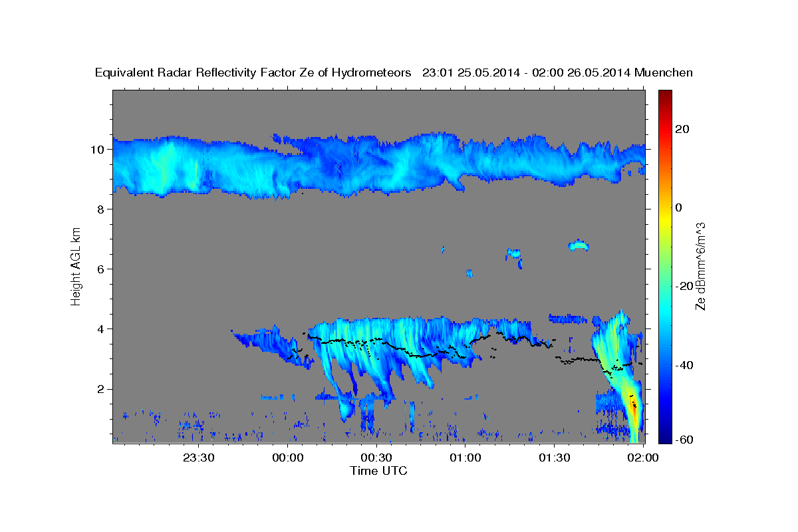The image size is (798, 532).
Task: Click the plot title 'Equivalent Radar Reflectivity Factor Ze of Hydrometeors'
Action: (x=253, y=73)
